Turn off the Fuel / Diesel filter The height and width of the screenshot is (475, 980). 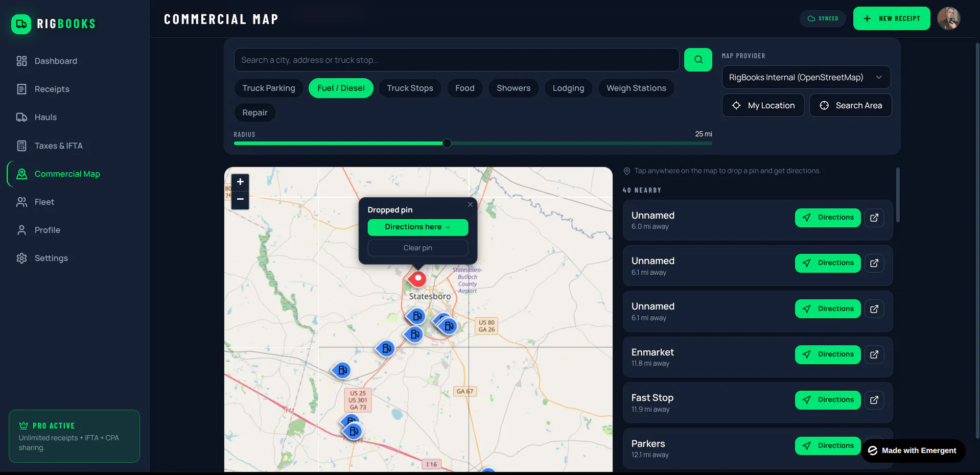341,88
